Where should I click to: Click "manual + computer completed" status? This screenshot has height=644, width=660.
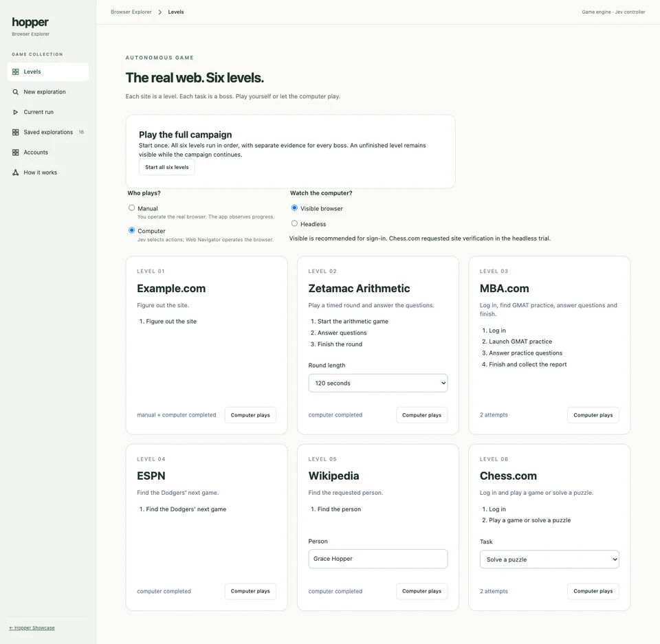pos(177,415)
